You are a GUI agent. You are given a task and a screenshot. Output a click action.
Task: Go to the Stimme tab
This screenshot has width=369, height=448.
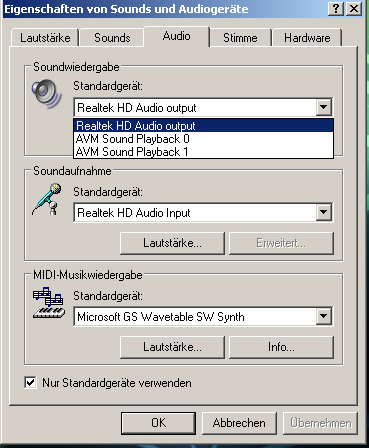tap(240, 38)
